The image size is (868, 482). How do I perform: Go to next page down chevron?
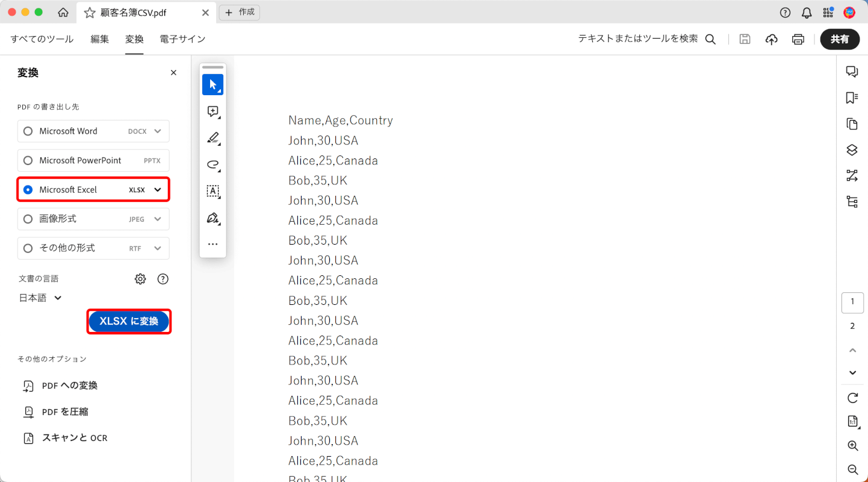point(852,373)
